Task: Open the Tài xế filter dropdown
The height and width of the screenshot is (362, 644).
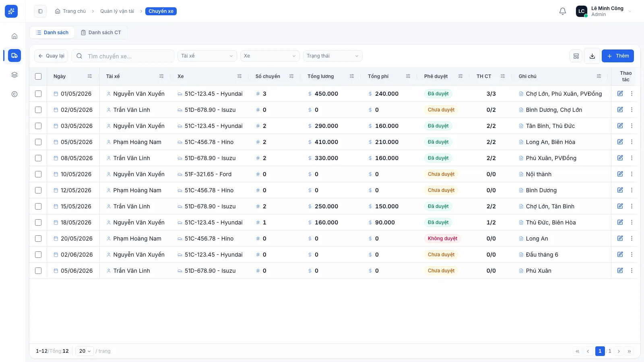Action: [x=207, y=56]
